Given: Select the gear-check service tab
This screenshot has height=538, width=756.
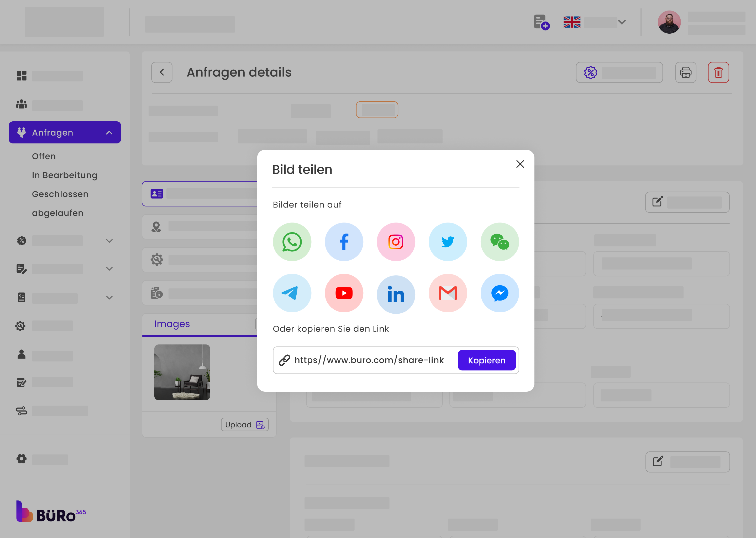Looking at the screenshot, I should 199,260.
